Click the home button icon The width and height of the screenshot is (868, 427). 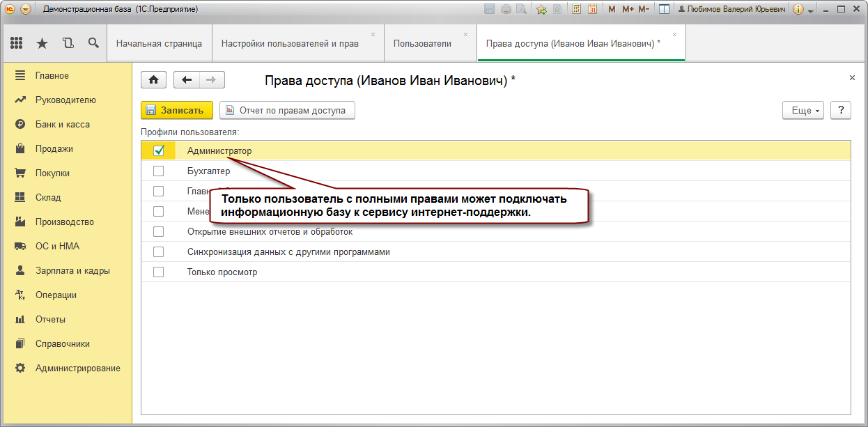point(153,79)
